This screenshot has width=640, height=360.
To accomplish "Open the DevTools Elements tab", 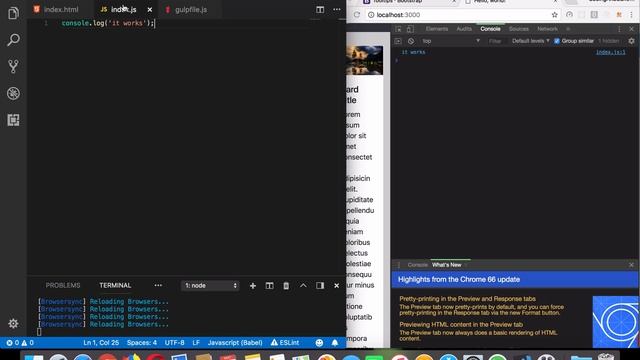I will pos(437,29).
